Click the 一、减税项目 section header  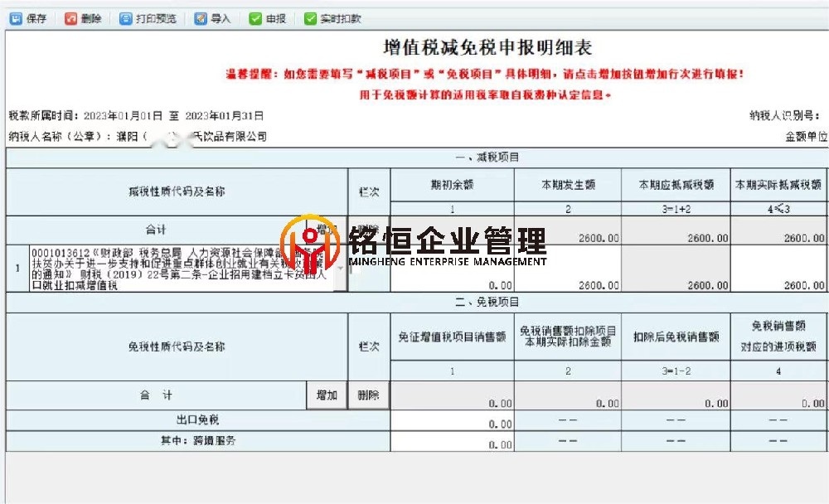[487, 157]
